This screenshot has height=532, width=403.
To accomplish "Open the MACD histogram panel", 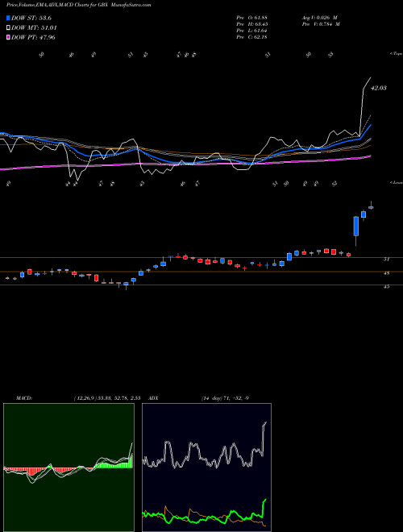I will pyautogui.click(x=69, y=468).
